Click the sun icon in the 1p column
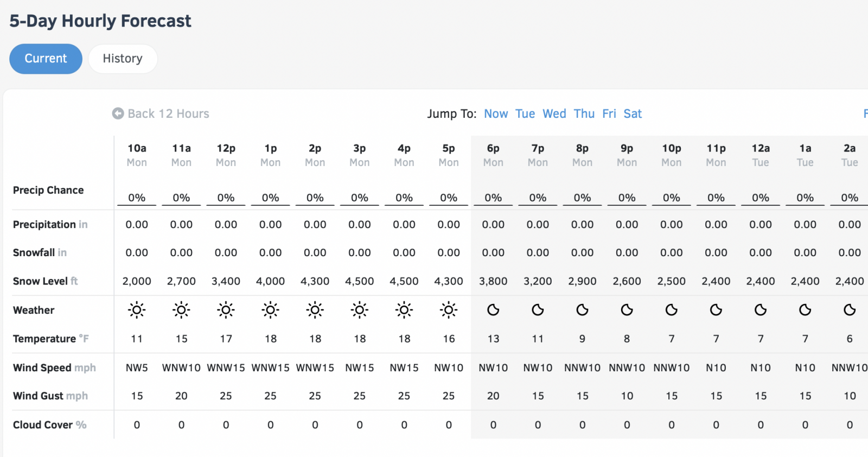Viewport: 868px width, 457px height. [x=270, y=310]
